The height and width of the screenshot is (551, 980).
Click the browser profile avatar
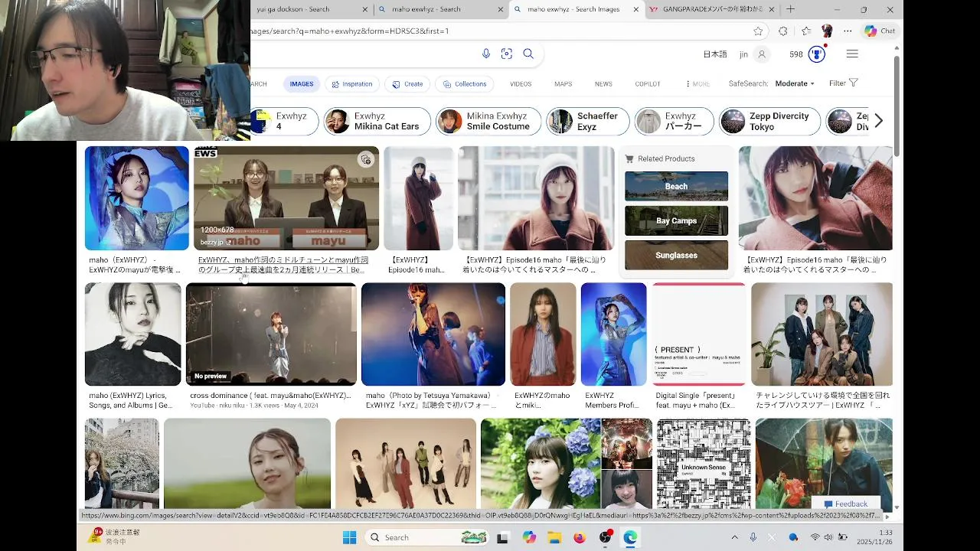(827, 31)
